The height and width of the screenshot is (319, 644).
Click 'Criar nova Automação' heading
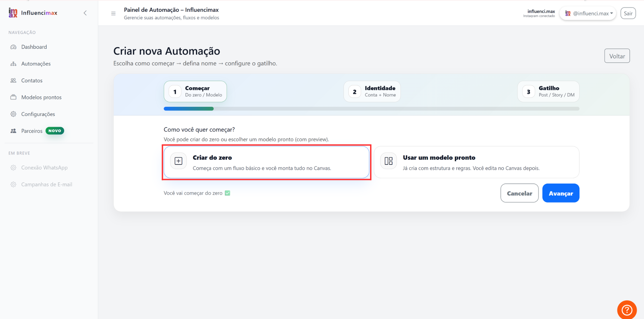tap(167, 51)
